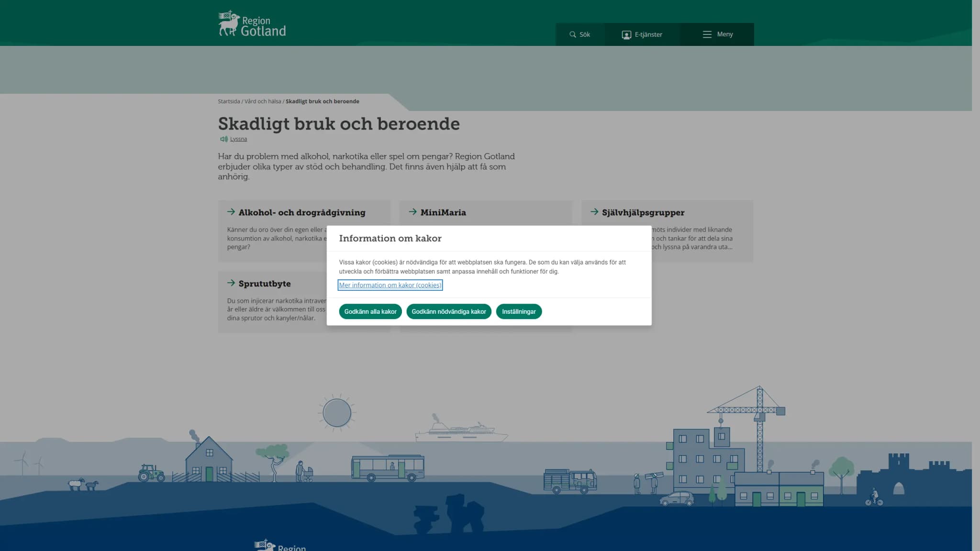
Task: Open Vård och hälsa breadcrumb link
Action: click(263, 101)
